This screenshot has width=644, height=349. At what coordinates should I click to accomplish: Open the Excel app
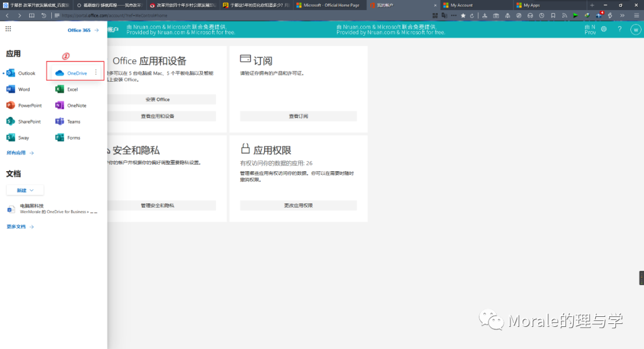coord(67,89)
